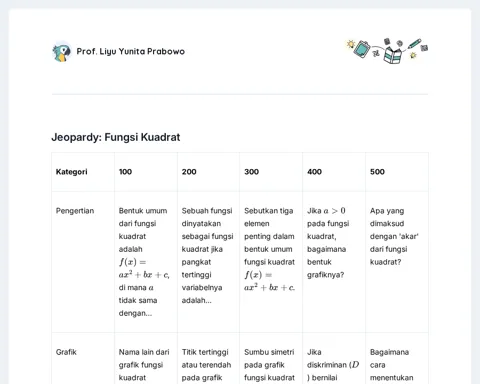This screenshot has width=480, height=384.
Task: Click the 'Sebuah fungsi dinyatakan' question cell
Action: 208,262
